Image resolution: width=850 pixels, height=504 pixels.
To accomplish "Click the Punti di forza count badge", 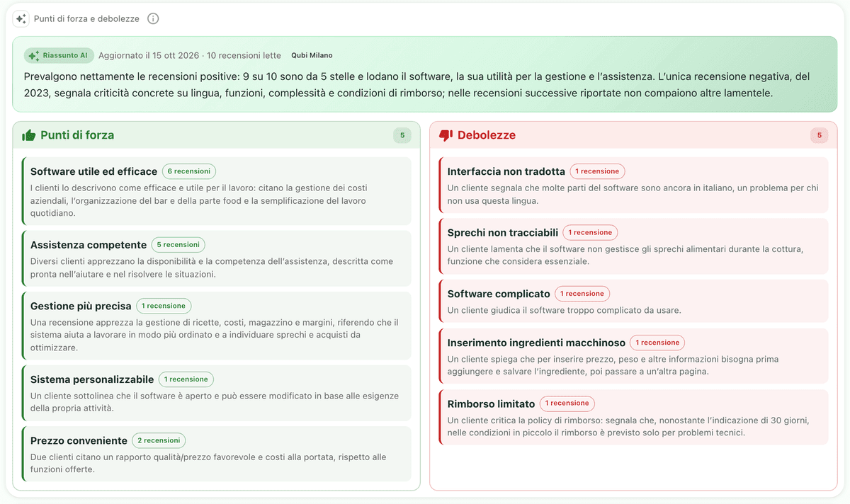I will (x=402, y=135).
